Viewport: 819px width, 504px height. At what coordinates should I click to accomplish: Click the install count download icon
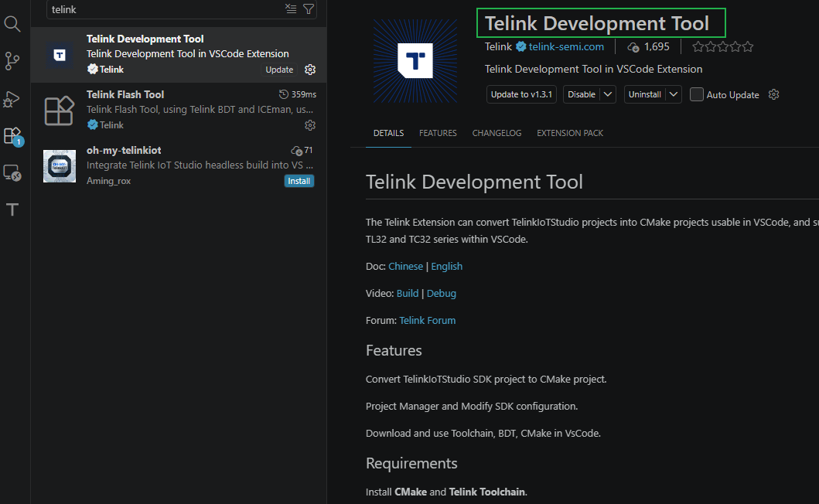coord(633,47)
